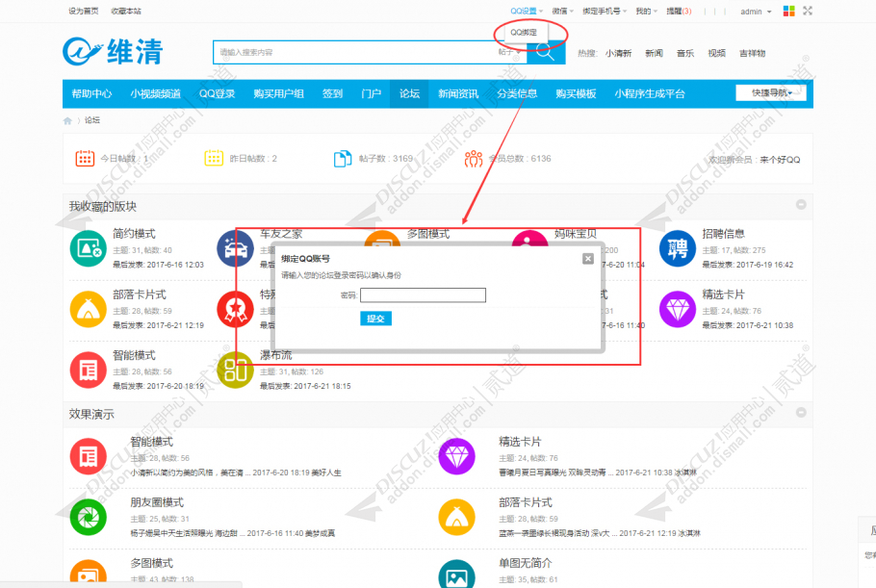Open the 招聘信息 blue 聘 icon
Image resolution: width=876 pixels, height=588 pixels.
click(x=677, y=248)
